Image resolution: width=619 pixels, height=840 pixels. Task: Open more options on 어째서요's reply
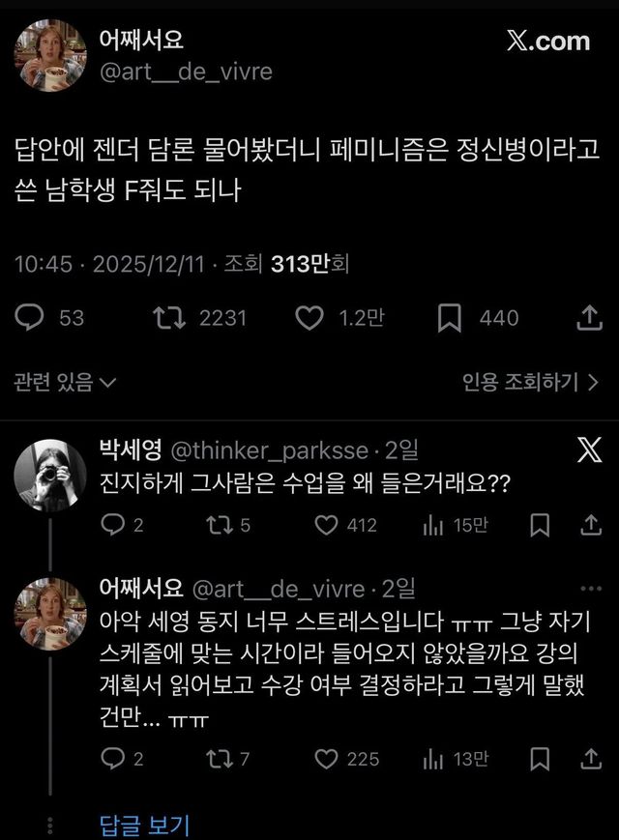[x=590, y=588]
